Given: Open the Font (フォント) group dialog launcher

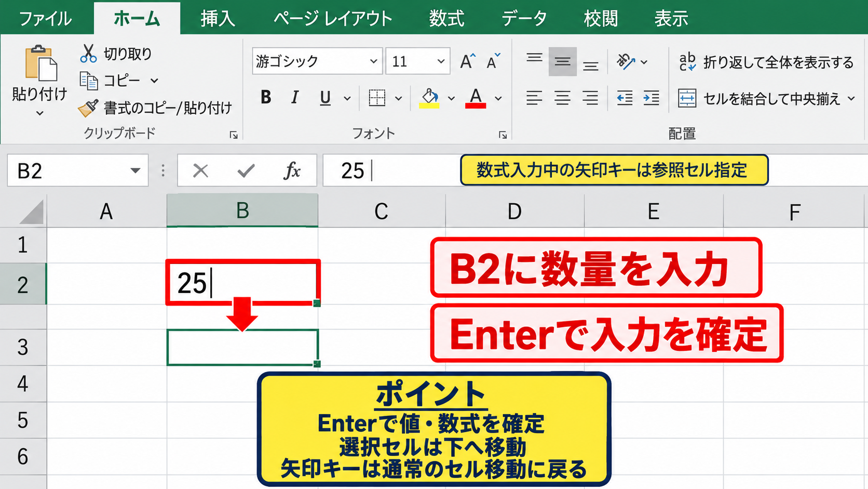Looking at the screenshot, I should pyautogui.click(x=503, y=135).
